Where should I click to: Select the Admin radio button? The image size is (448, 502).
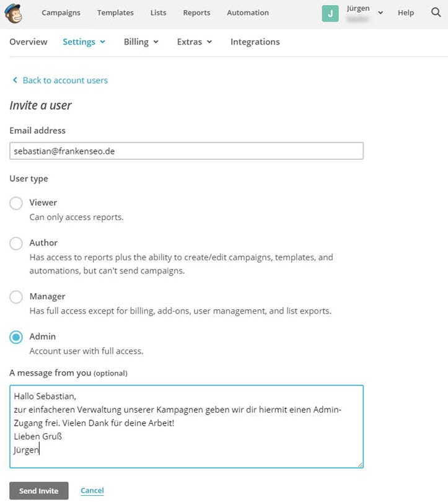pos(16,337)
